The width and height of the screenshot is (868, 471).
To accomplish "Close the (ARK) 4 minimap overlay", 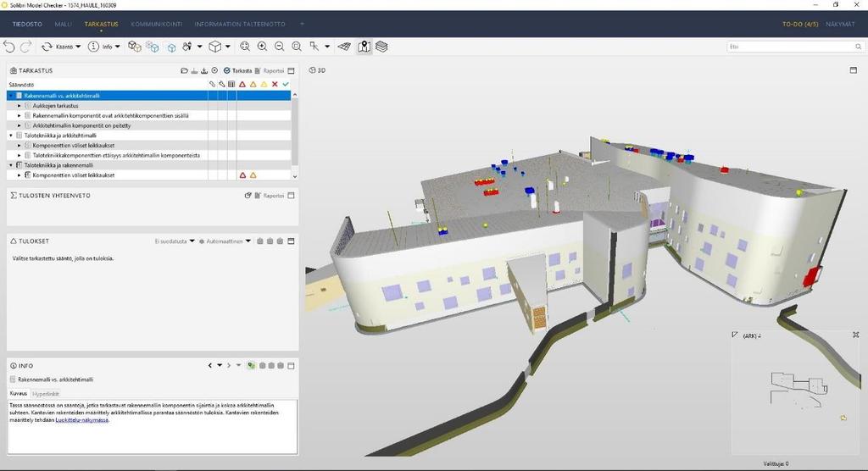I will (856, 335).
